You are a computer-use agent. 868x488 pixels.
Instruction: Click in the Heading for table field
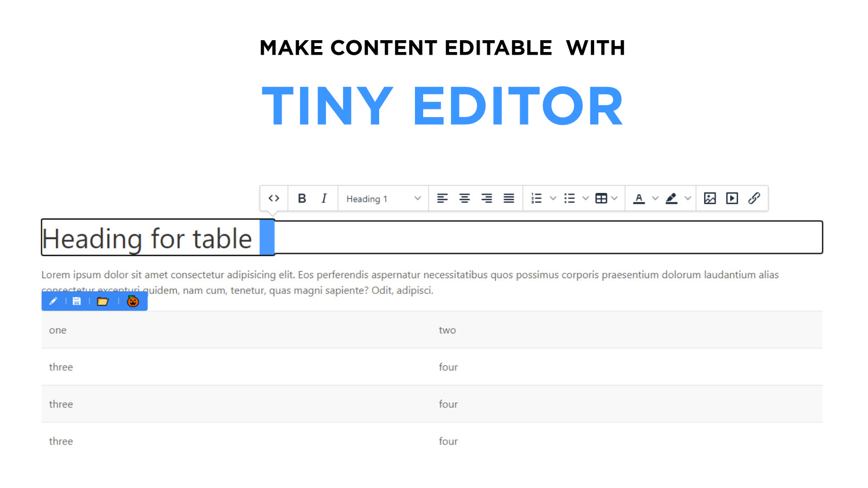tap(432, 237)
